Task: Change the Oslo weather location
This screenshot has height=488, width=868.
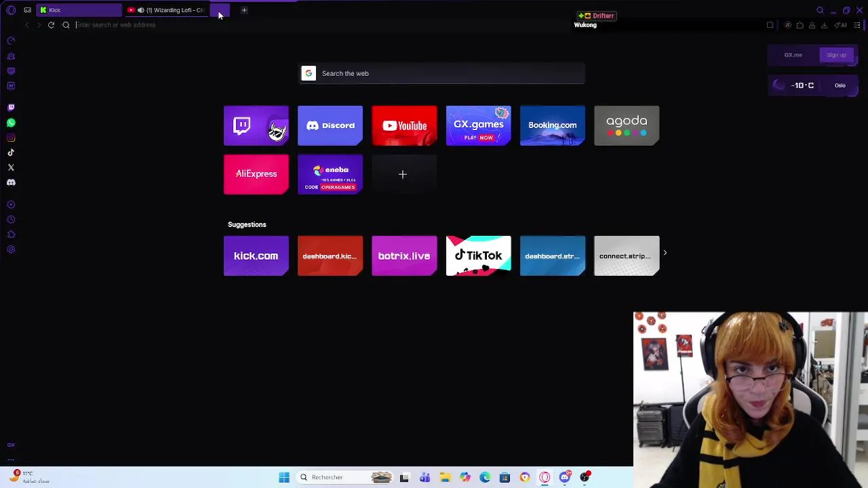Action: click(840, 85)
